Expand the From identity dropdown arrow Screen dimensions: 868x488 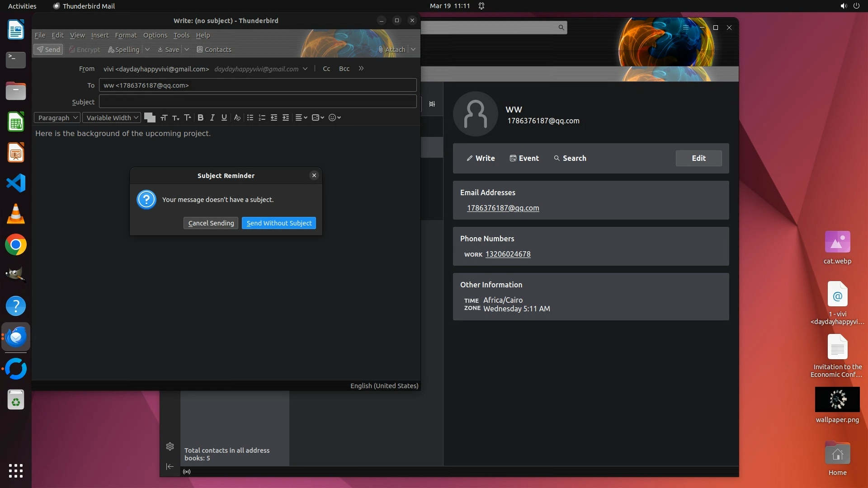[x=305, y=69]
